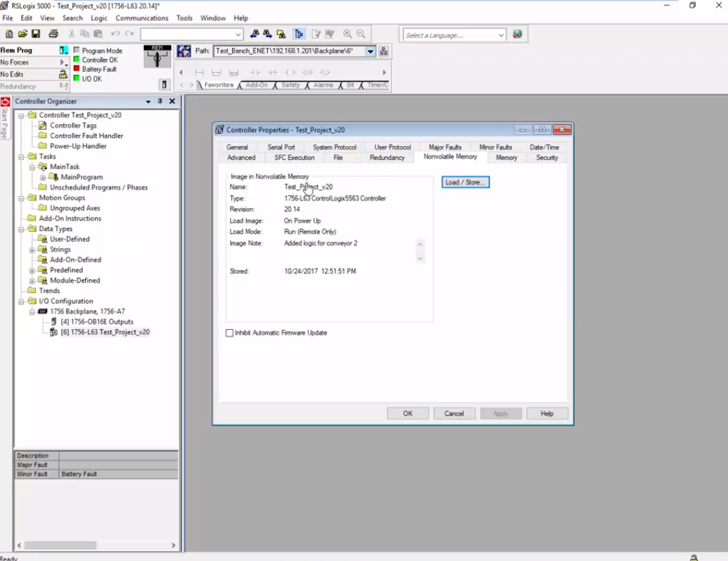Click the Print icon in toolbar

[54, 34]
